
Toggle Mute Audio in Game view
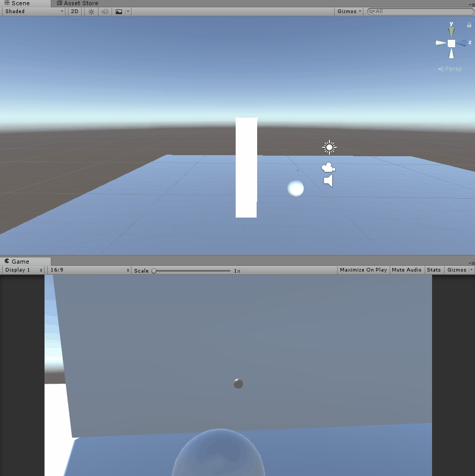[406, 270]
